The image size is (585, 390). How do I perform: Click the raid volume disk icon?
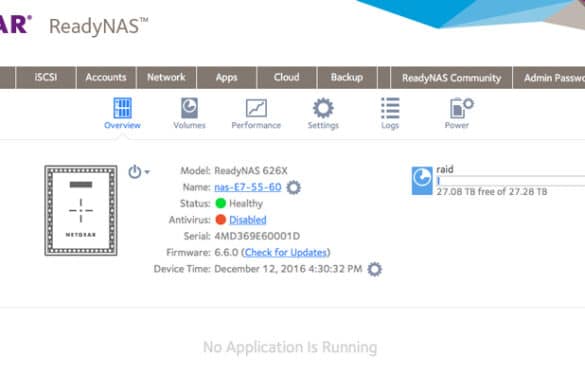click(422, 181)
